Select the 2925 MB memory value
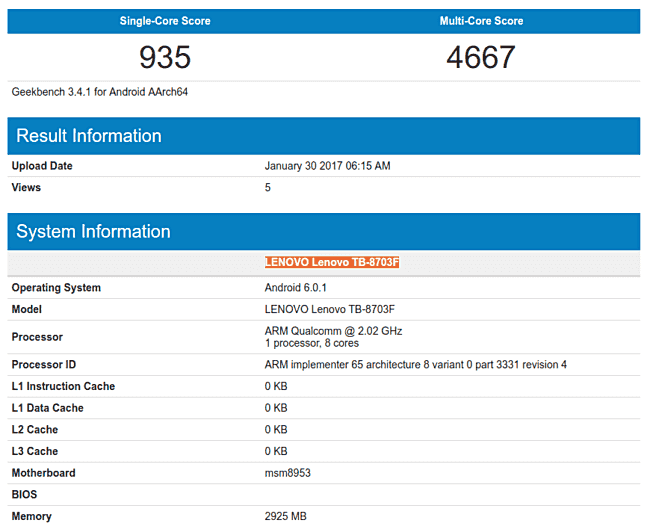 coord(285,517)
